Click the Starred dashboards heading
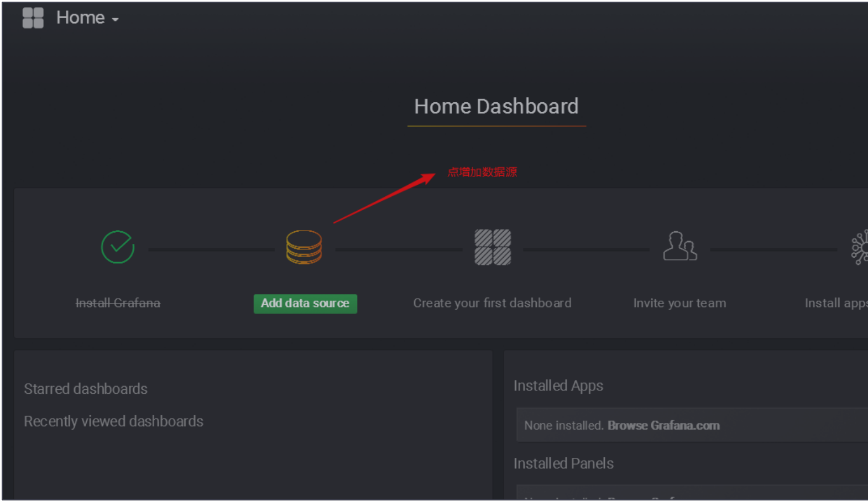 point(86,389)
